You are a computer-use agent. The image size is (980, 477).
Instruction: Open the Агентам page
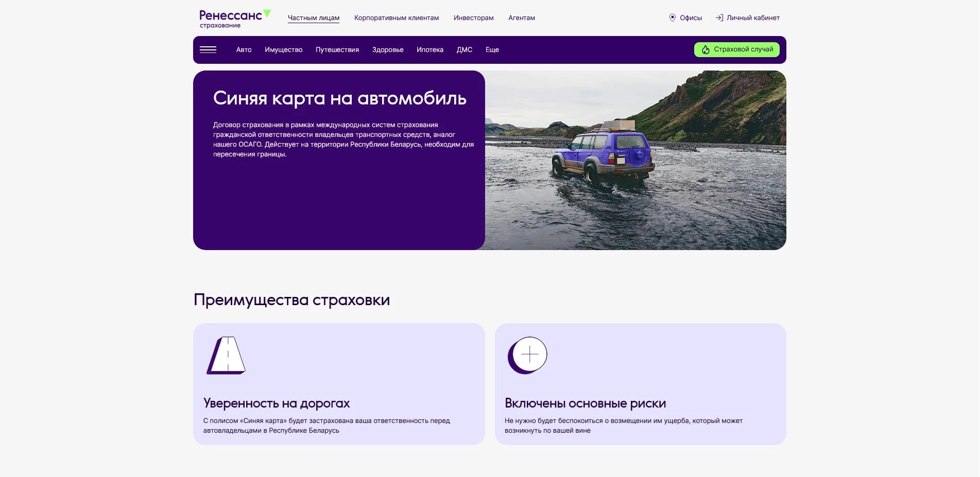pos(522,17)
